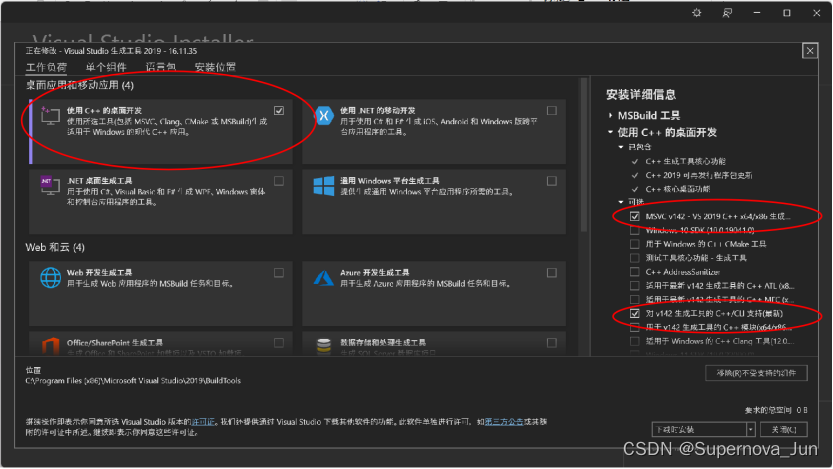Click the install location path text
Image resolution: width=833 pixels, height=469 pixels.
(133, 381)
